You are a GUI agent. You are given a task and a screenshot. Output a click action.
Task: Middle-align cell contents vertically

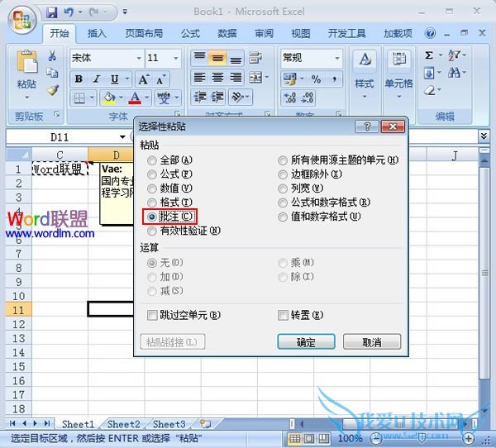click(x=217, y=58)
